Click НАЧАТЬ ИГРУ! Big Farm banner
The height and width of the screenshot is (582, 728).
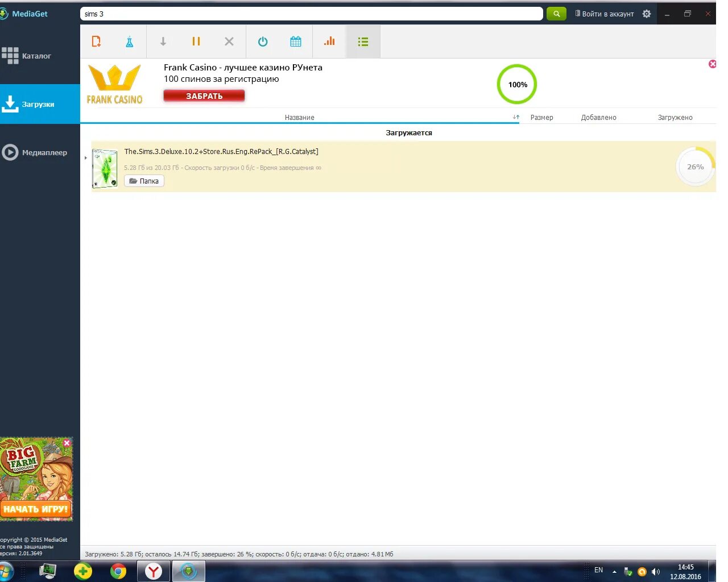tap(36, 509)
